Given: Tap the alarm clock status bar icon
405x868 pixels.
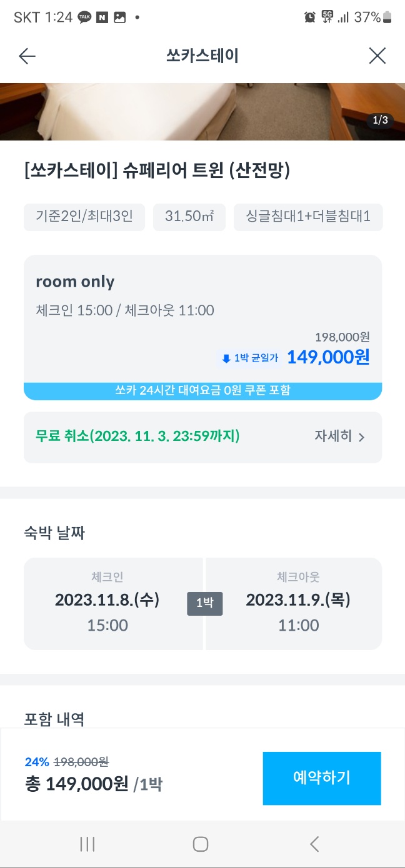Looking at the screenshot, I should [x=309, y=17].
